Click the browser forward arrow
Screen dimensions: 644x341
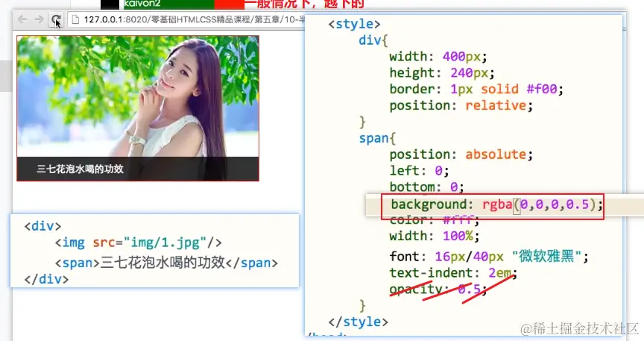pos(39,19)
